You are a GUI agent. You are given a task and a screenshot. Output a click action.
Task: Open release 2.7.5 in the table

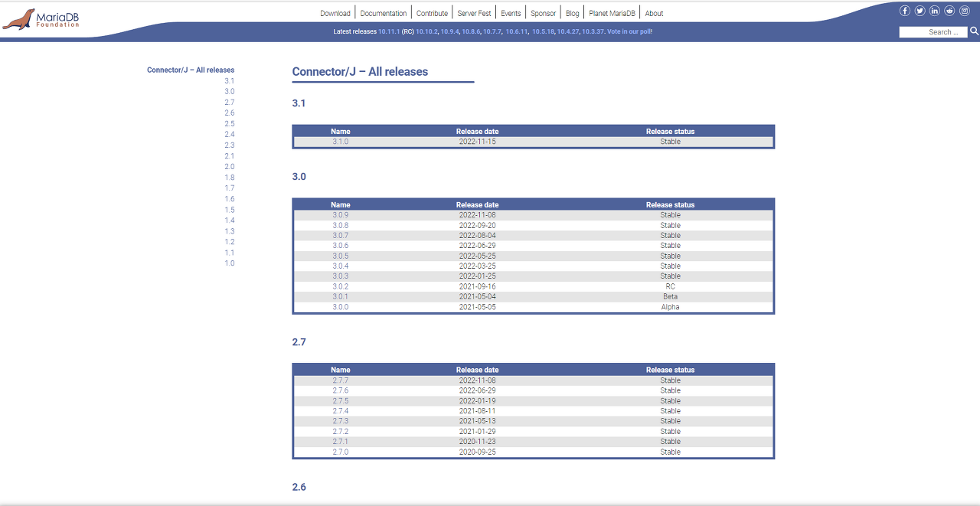(340, 401)
